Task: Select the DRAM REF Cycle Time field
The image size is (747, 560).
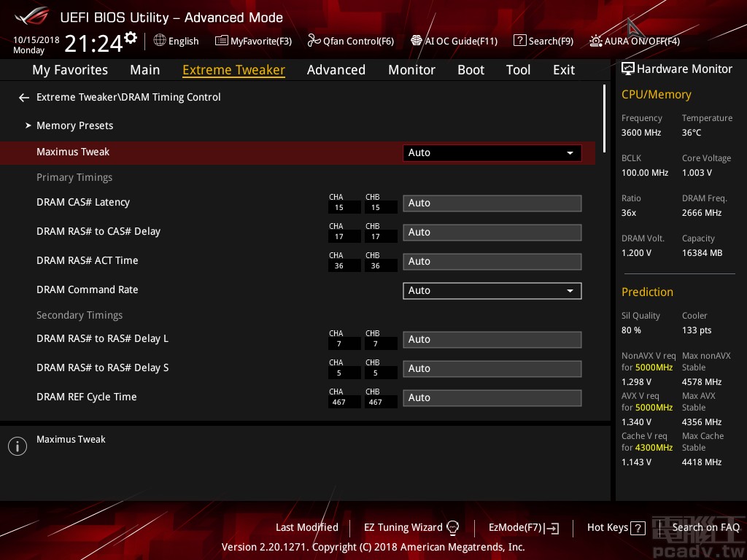Action: click(x=492, y=398)
